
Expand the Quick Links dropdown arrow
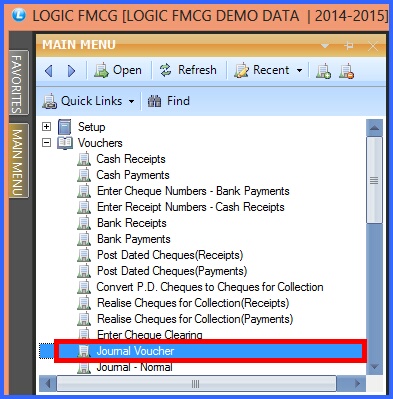coord(131,101)
